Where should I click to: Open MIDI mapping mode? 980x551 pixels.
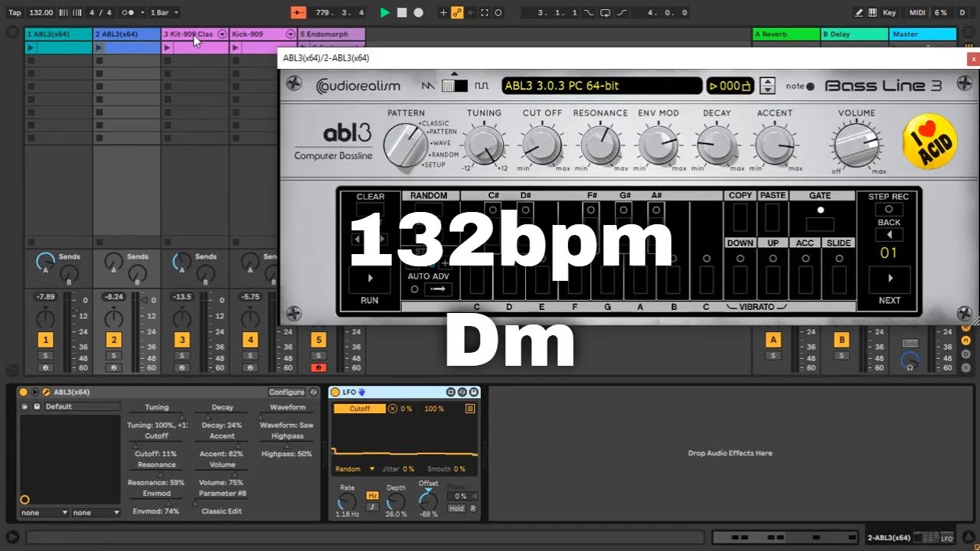coord(917,12)
